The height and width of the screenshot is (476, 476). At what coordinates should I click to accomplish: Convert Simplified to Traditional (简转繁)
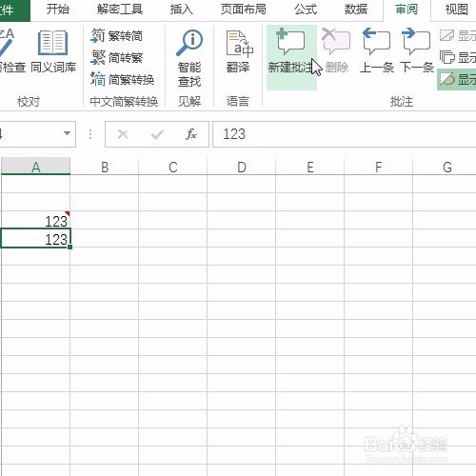[x=117, y=57]
